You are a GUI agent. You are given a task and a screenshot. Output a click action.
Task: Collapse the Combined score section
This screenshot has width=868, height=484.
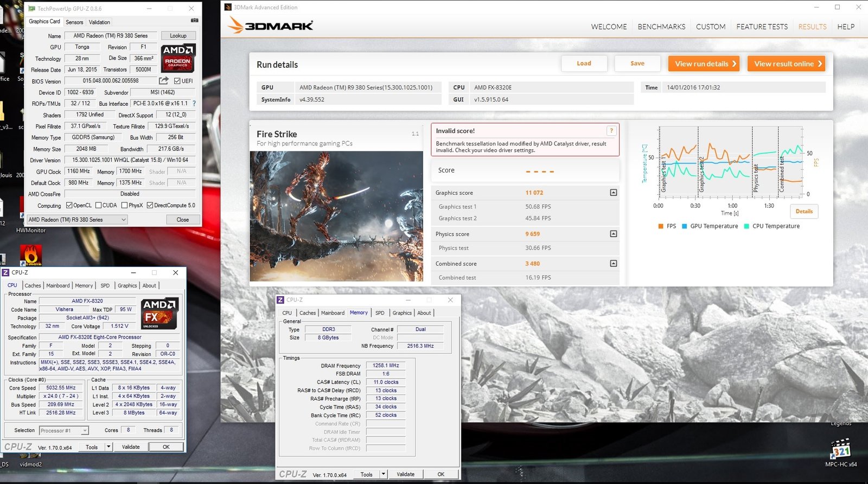(614, 264)
